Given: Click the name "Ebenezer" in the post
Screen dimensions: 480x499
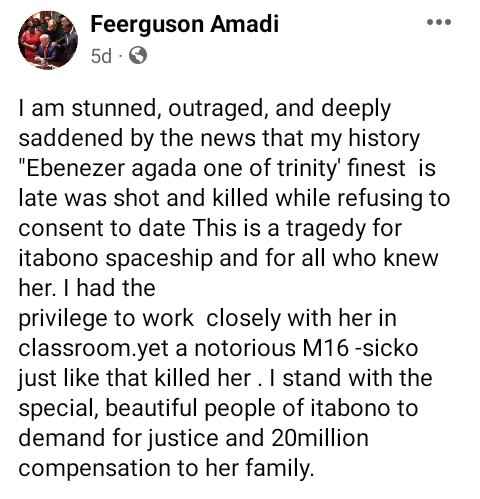Looking at the screenshot, I should (x=75, y=168).
